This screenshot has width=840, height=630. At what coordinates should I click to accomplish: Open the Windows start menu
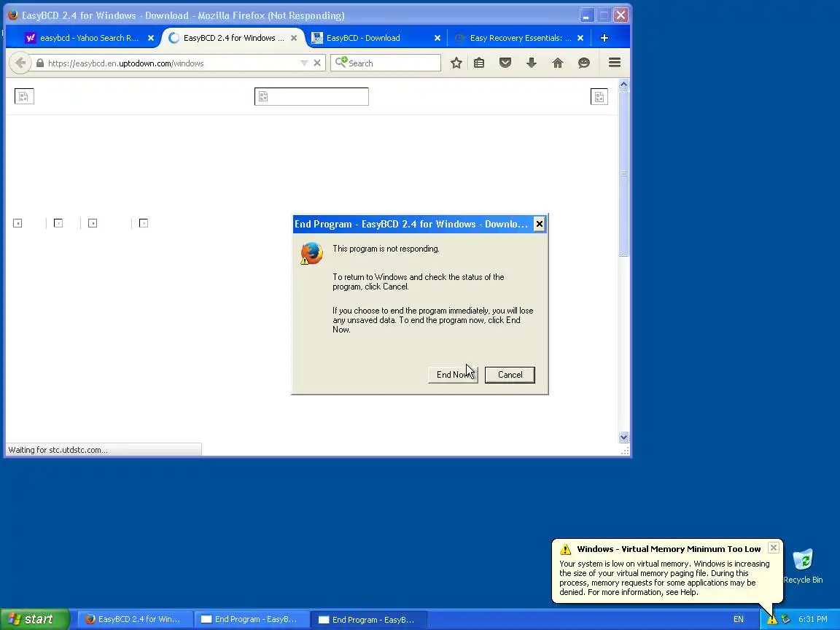35,619
